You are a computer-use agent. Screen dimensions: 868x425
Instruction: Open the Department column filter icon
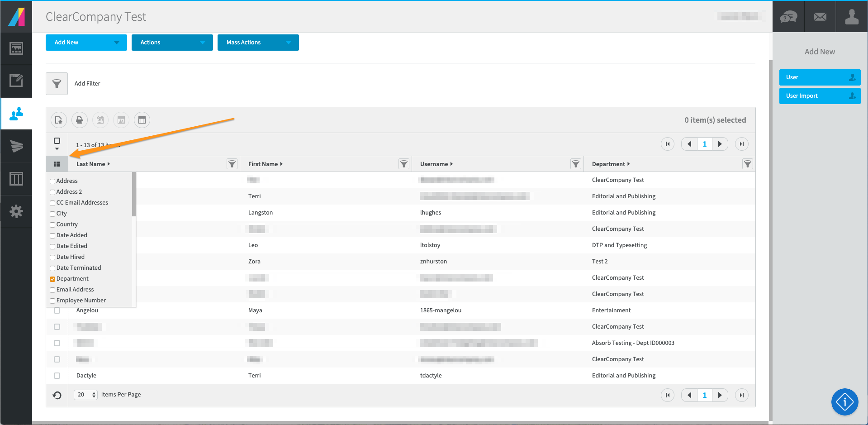748,164
